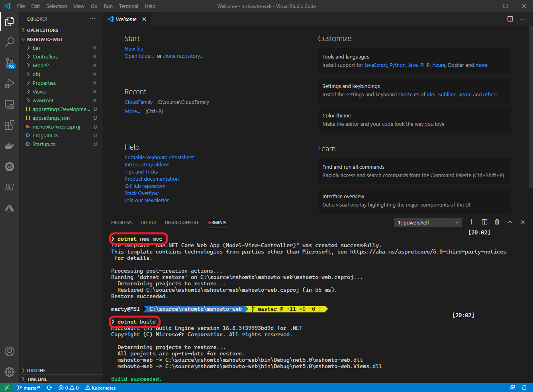
Task: Click the master* branch in status bar
Action: point(28,388)
